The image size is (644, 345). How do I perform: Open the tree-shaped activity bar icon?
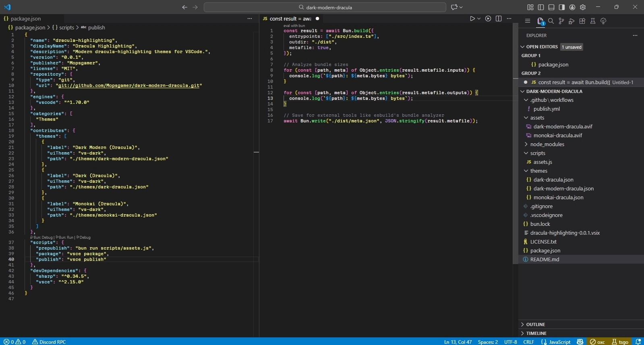pyautogui.click(x=603, y=21)
